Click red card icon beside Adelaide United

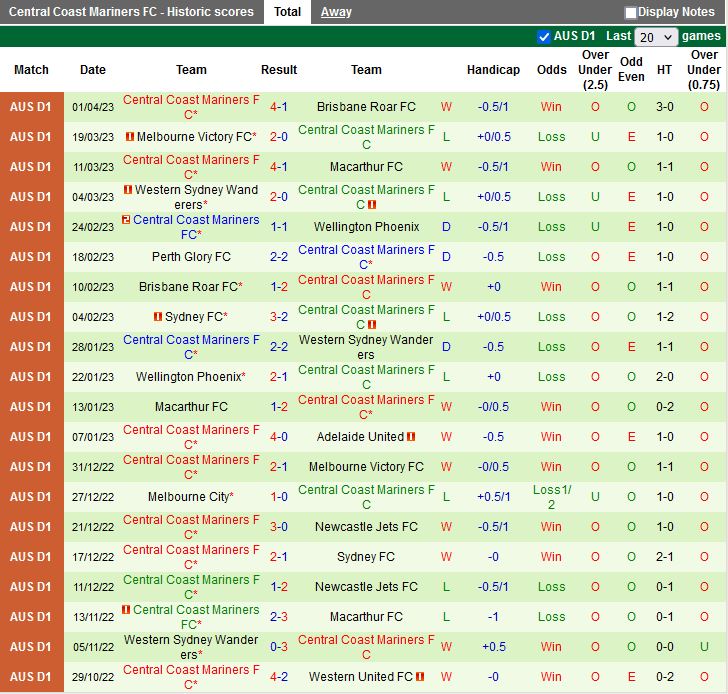[411, 436]
